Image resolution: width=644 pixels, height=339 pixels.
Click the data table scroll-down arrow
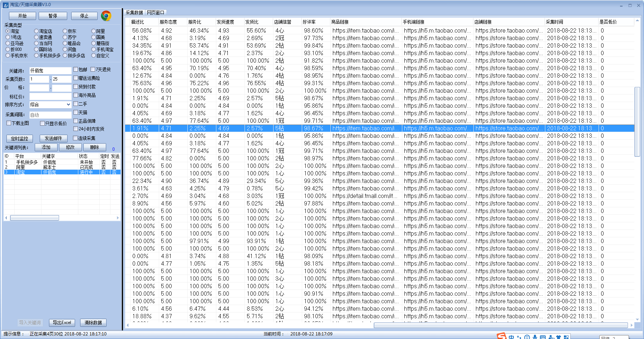click(637, 320)
